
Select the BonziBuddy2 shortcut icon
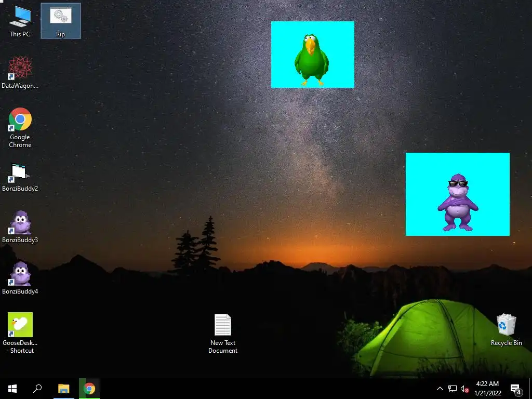coord(20,178)
